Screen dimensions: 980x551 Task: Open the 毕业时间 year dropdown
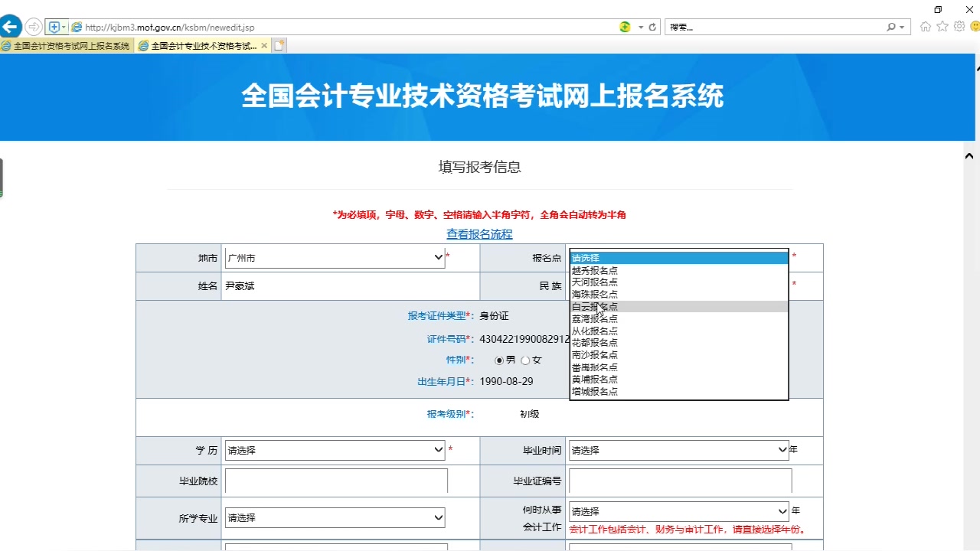pos(678,450)
